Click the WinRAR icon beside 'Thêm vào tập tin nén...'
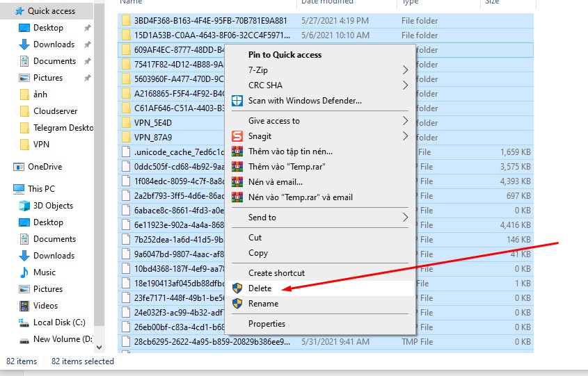This screenshot has width=588, height=376. point(237,151)
